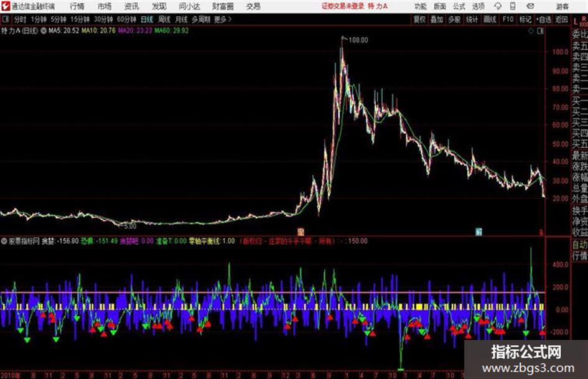
Task: Select the 日线 daily period
Action: pos(147,19)
